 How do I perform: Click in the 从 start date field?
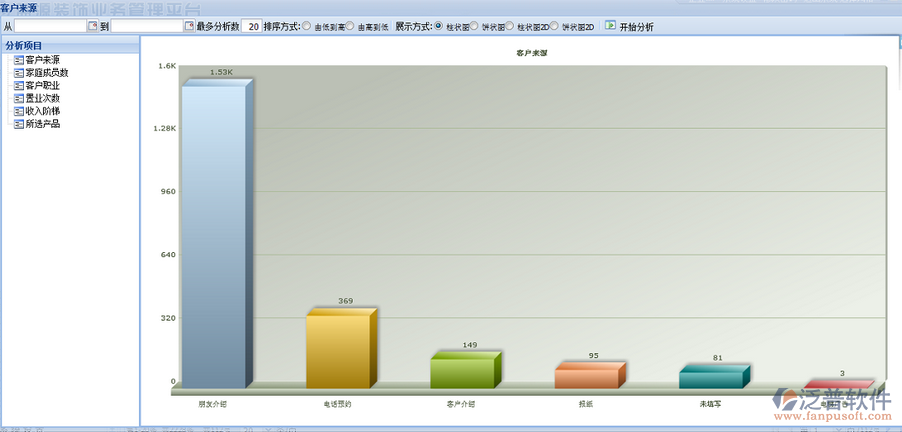coord(50,26)
